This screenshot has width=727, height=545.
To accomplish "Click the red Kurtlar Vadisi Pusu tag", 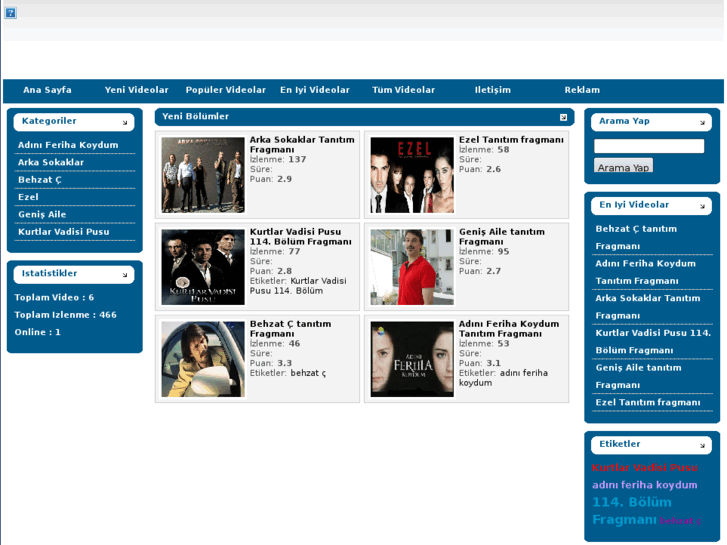I will pyautogui.click(x=644, y=468).
